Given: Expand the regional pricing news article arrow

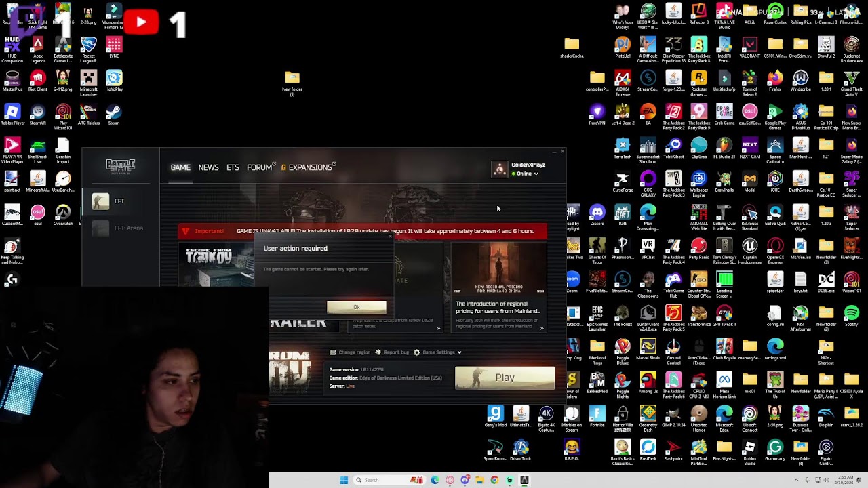Looking at the screenshot, I should click(x=542, y=329).
